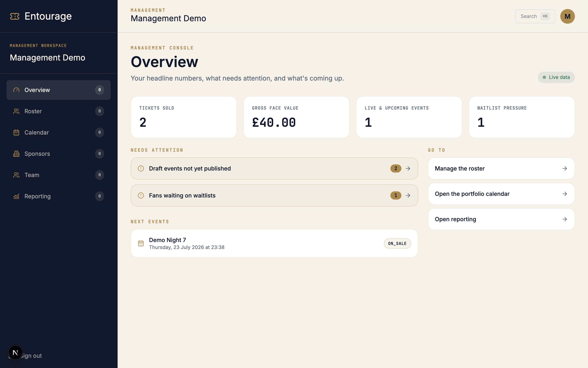Click the Tickets Sold card
588x368 pixels.
tap(184, 117)
